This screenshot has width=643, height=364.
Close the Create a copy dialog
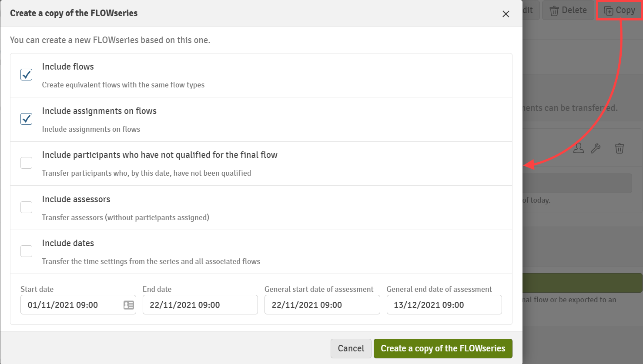click(x=506, y=14)
